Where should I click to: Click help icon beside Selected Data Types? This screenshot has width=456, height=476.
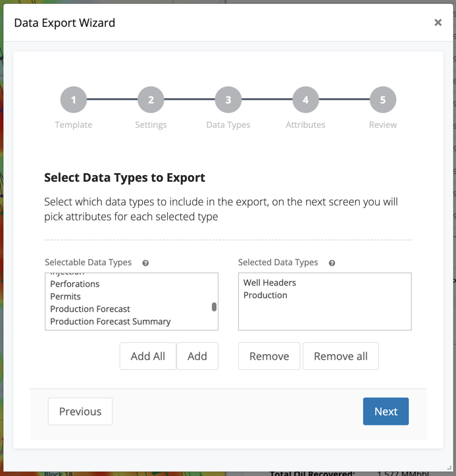pos(332,263)
